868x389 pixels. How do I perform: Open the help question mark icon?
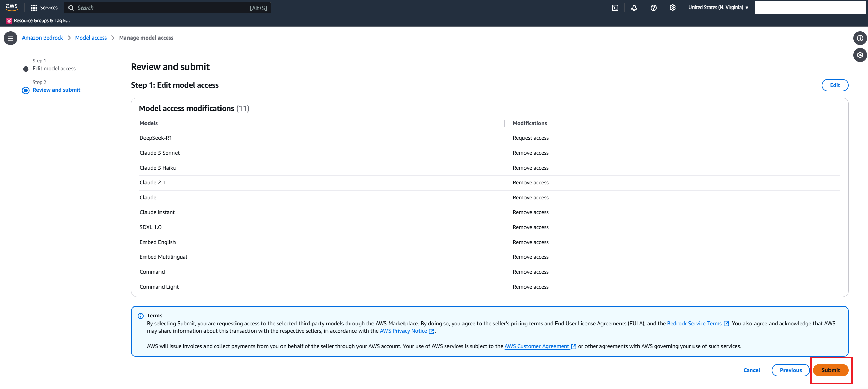coord(653,8)
